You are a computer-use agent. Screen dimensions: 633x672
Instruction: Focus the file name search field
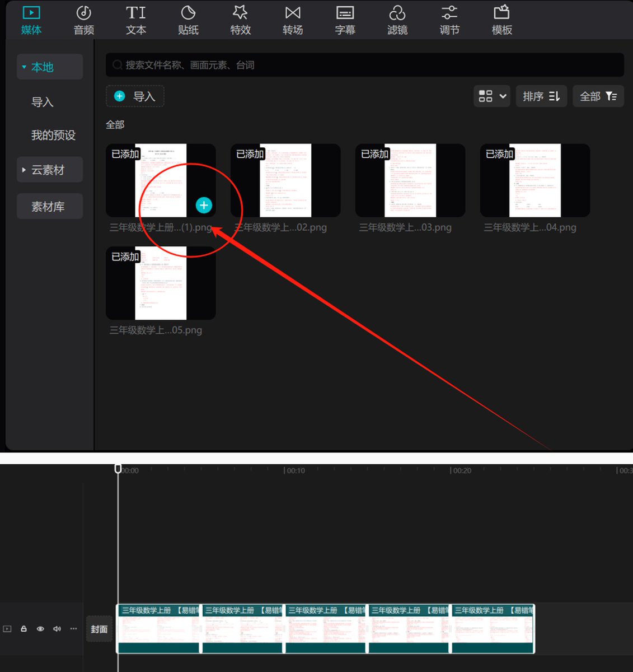[365, 65]
